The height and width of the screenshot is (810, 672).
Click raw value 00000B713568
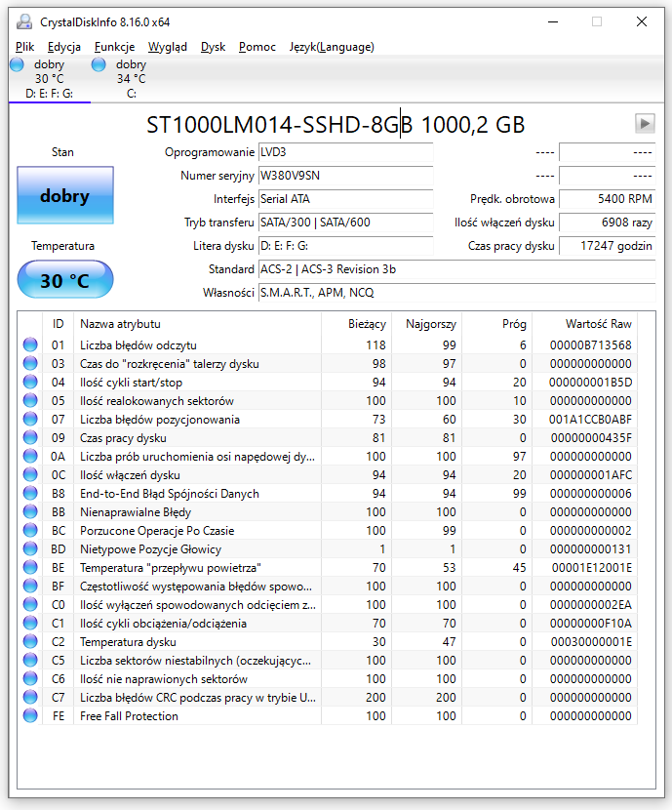pos(590,345)
